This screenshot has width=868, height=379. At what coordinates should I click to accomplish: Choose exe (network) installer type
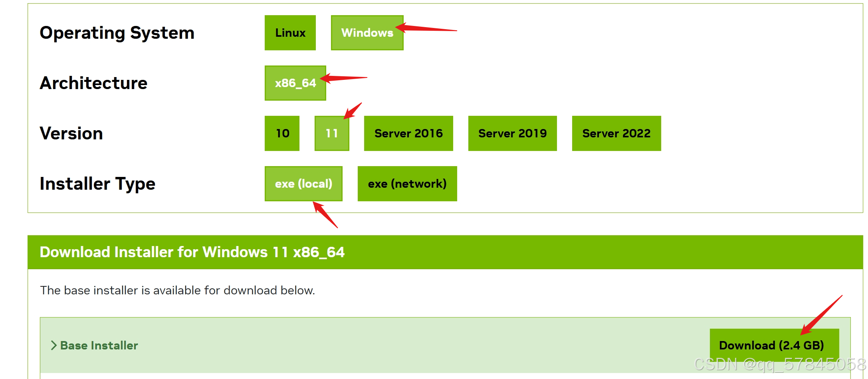tap(407, 184)
